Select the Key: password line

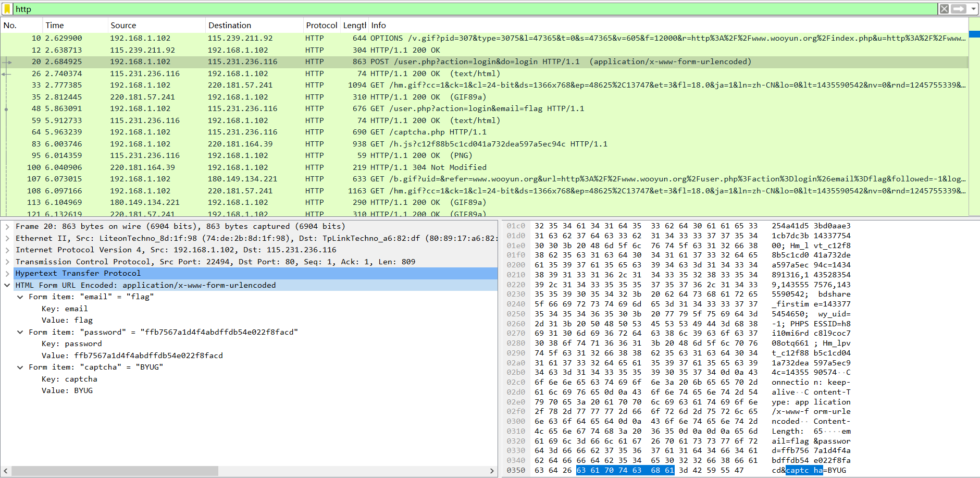click(x=72, y=344)
